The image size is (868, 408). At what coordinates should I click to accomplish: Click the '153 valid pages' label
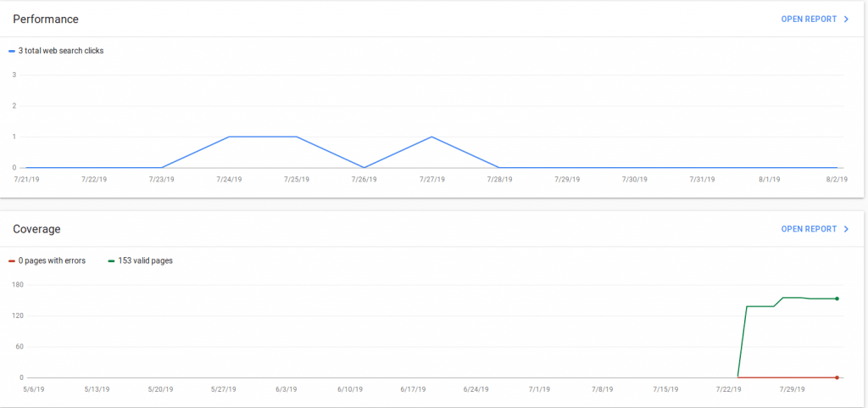pos(146,260)
